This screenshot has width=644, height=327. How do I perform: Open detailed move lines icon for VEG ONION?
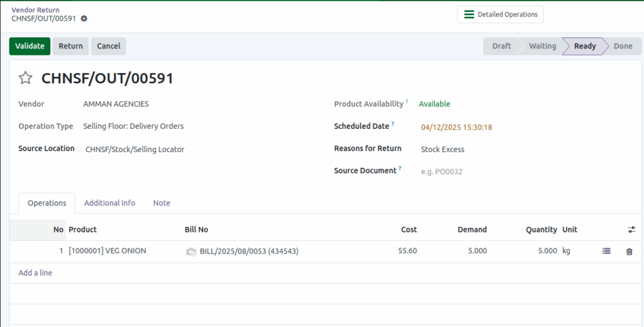tap(606, 251)
